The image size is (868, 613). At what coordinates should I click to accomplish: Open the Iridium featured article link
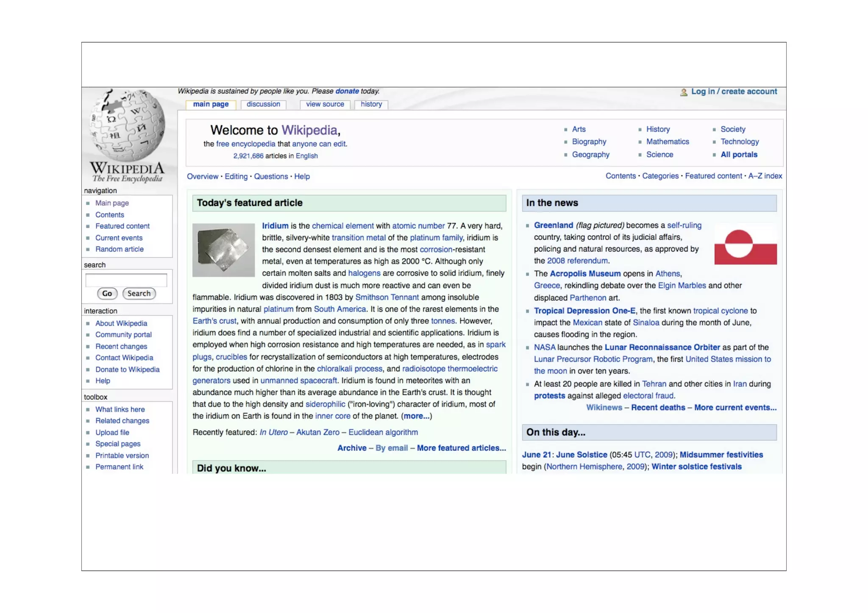click(x=275, y=226)
